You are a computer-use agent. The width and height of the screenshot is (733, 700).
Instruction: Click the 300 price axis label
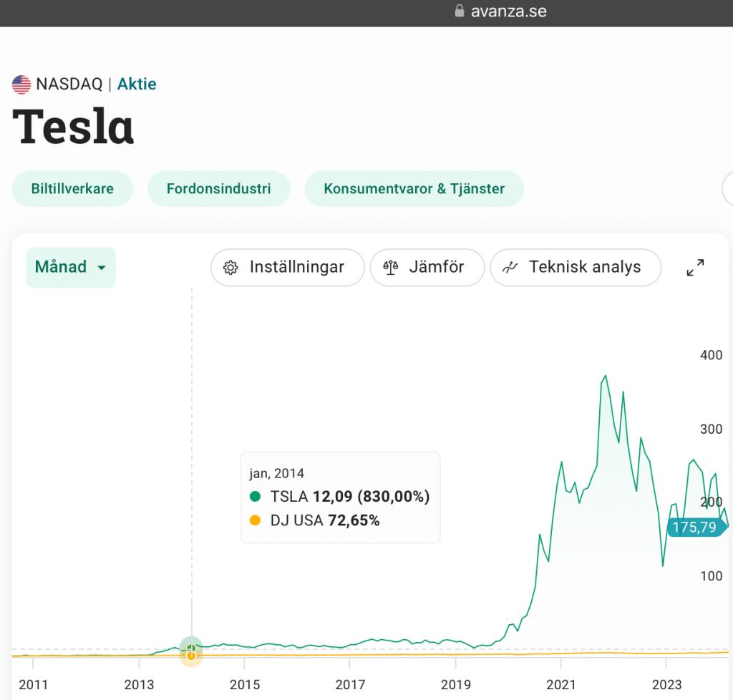click(711, 429)
